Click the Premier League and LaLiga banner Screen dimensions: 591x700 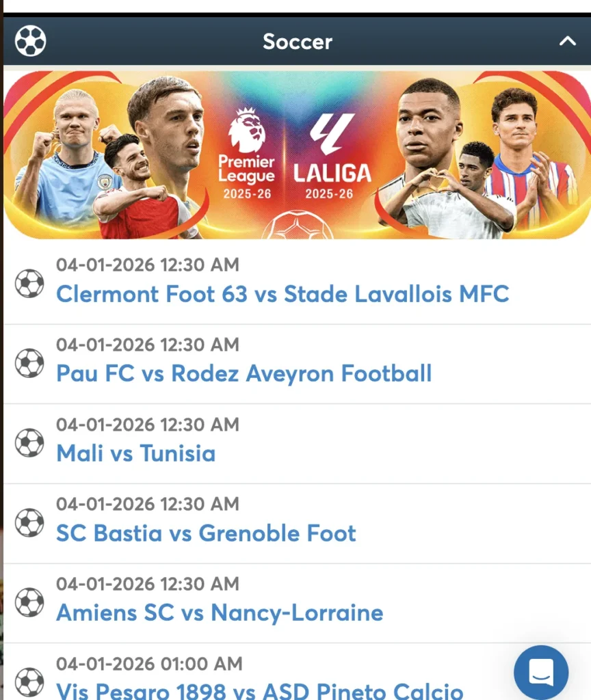(x=297, y=154)
